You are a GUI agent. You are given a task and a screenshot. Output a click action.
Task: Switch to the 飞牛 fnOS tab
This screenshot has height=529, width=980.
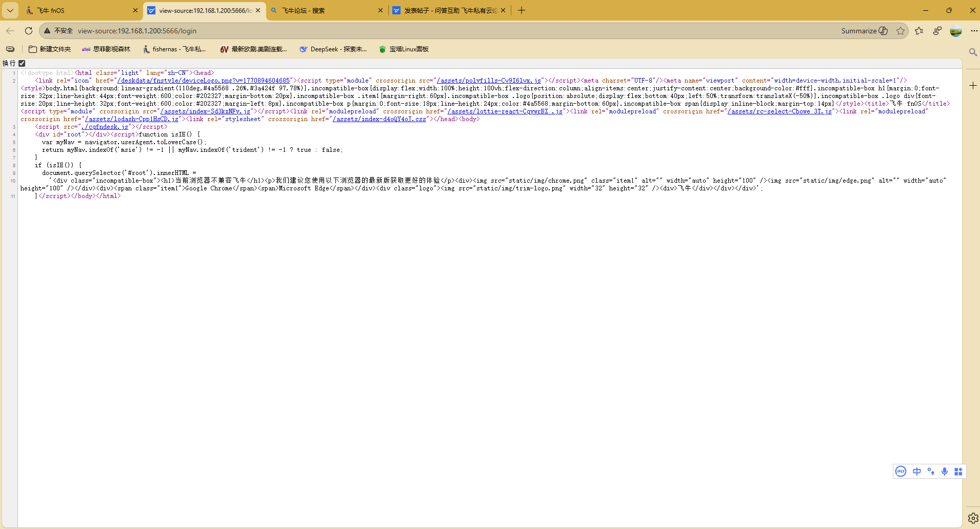coord(77,10)
